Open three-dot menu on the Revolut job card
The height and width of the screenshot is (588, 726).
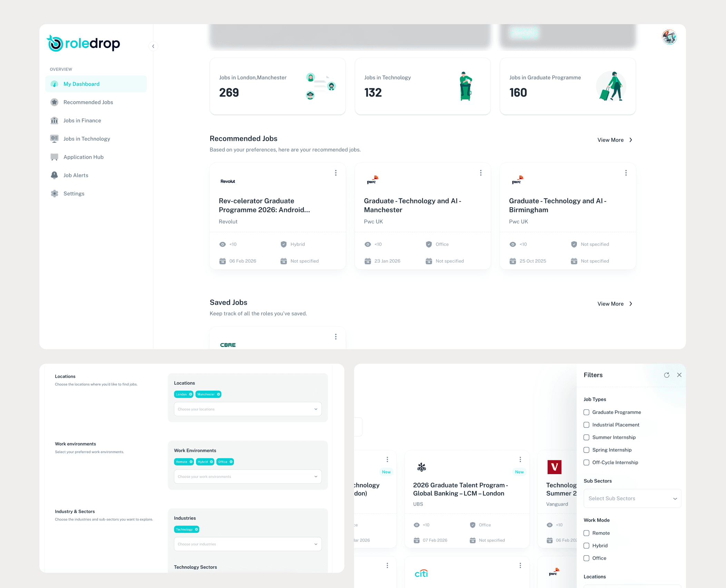point(336,173)
